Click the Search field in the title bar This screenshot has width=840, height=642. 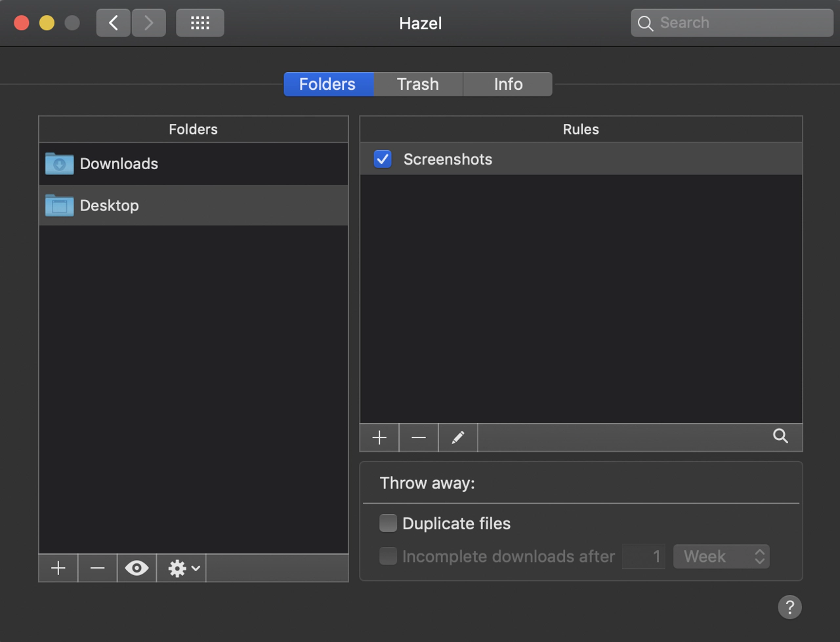(732, 23)
